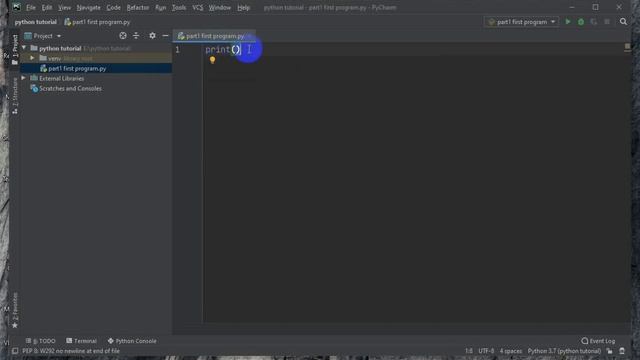Open the Terminal tool window

coord(81,341)
